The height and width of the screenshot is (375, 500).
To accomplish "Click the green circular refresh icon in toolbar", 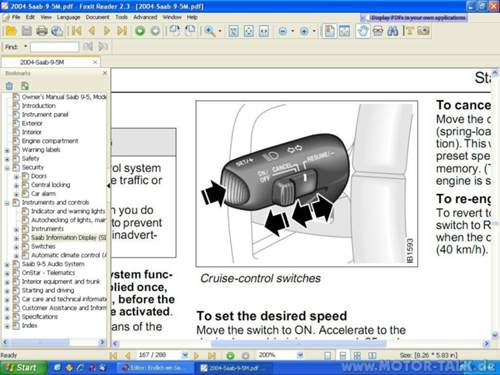I will [x=140, y=31].
